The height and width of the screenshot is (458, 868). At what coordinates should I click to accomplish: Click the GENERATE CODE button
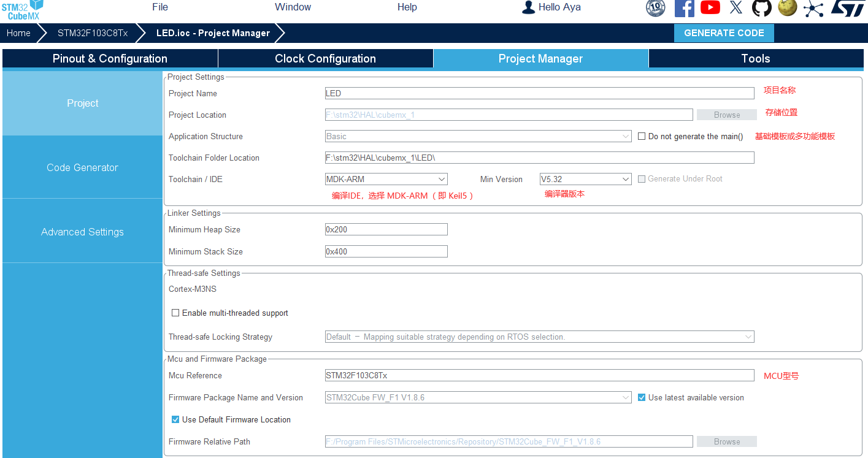pyautogui.click(x=724, y=33)
